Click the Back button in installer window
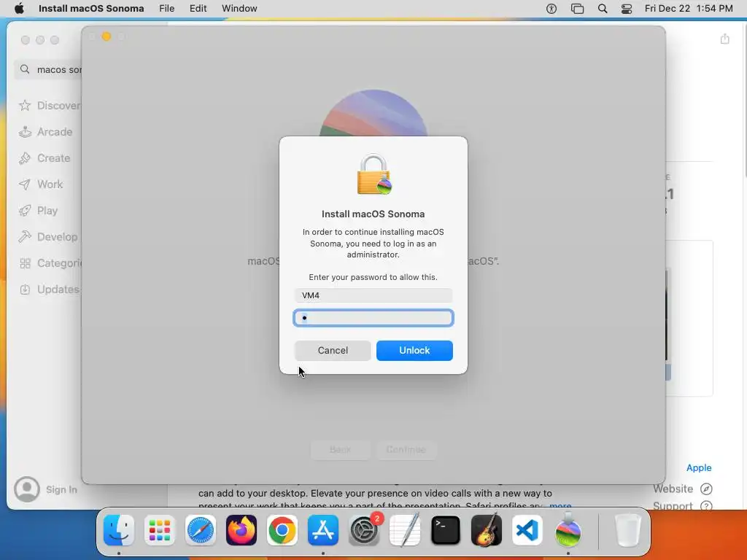This screenshot has height=560, width=747. coord(340,449)
